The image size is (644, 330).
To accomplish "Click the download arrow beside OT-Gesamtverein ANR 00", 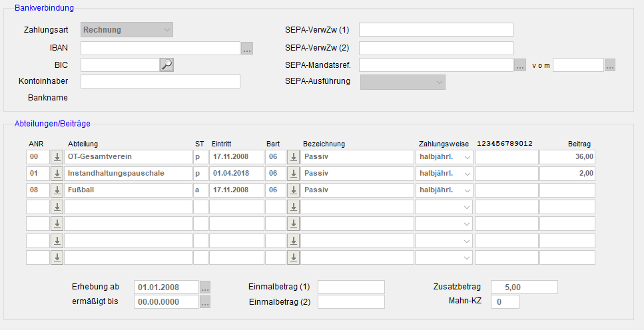I will tap(57, 157).
